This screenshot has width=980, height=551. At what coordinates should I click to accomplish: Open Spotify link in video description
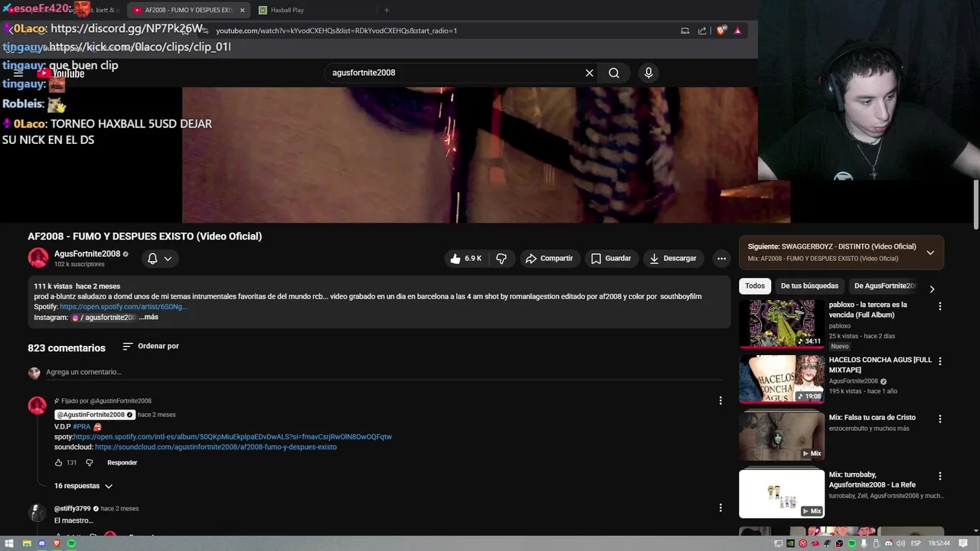point(123,307)
